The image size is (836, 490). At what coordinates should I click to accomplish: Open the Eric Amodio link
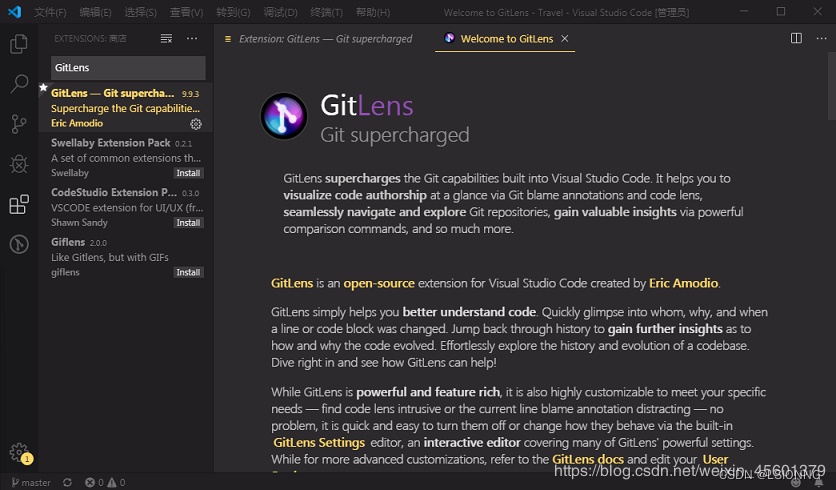(x=684, y=283)
